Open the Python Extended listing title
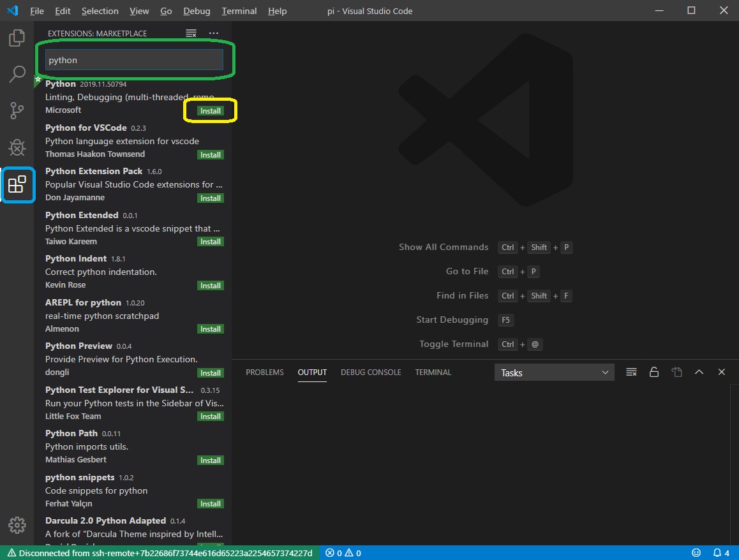This screenshot has width=739, height=560. [x=82, y=215]
